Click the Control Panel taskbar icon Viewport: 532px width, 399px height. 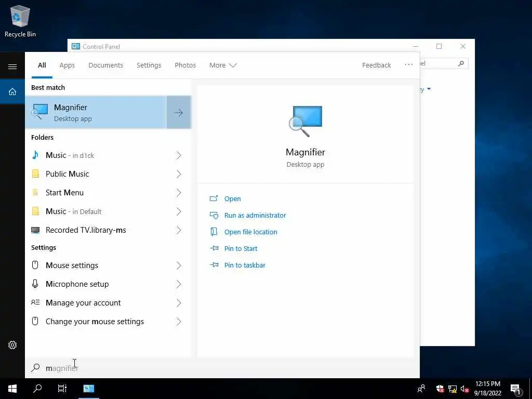pos(88,389)
